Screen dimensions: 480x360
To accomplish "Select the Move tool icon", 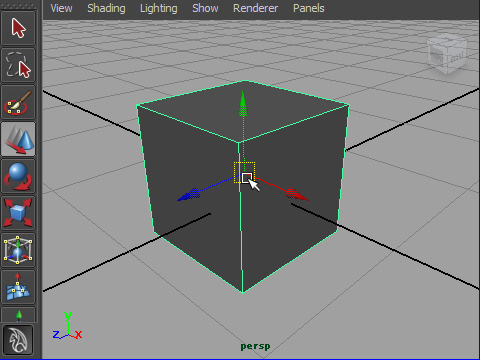I will pos(18,139).
